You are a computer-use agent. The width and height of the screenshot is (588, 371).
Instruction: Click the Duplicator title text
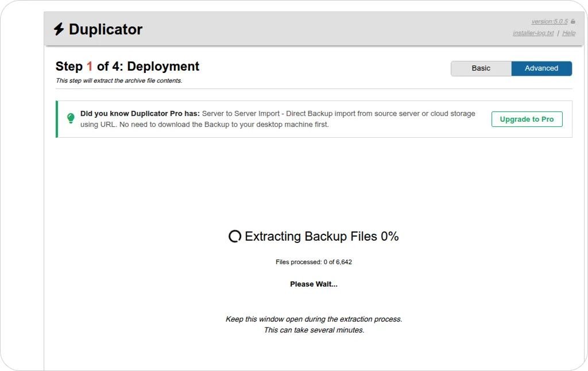point(106,29)
